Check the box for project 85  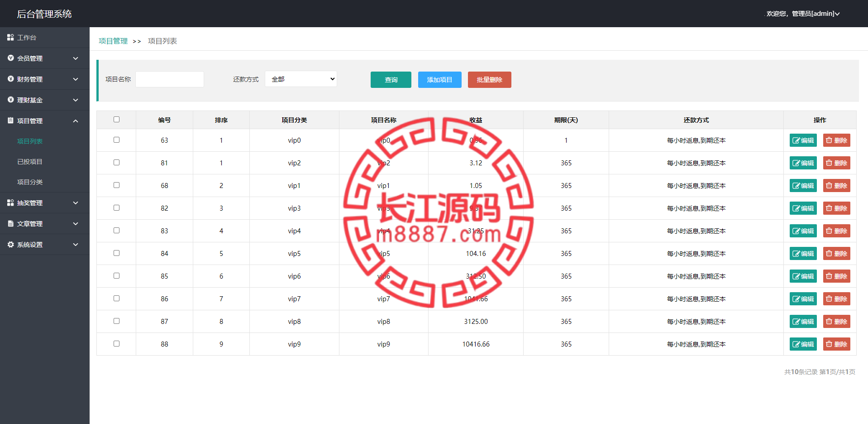click(x=116, y=276)
